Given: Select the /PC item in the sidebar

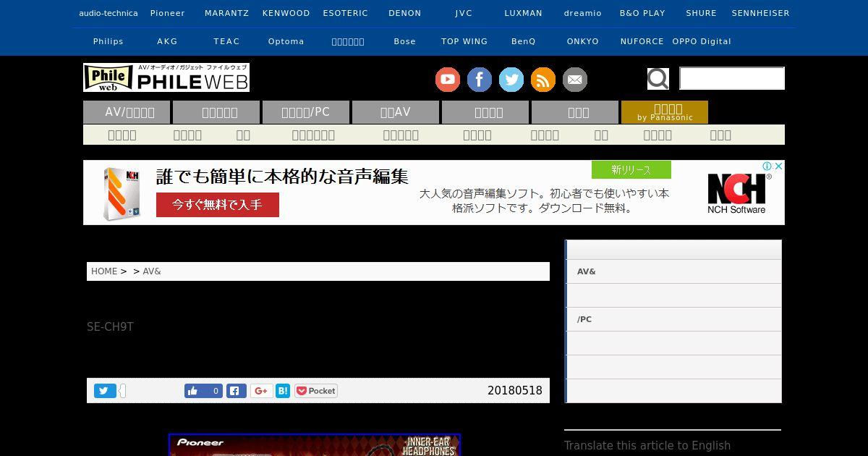Looking at the screenshot, I should tap(673, 319).
